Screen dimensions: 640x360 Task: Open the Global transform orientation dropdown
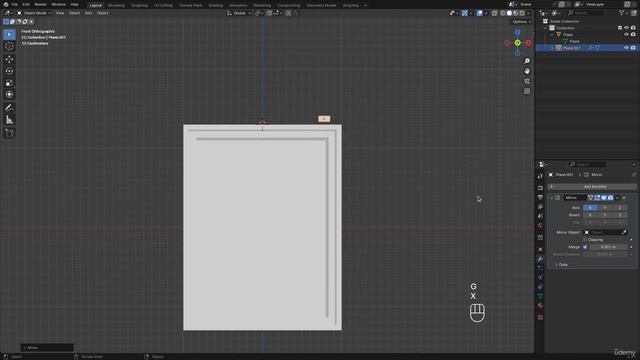point(239,13)
